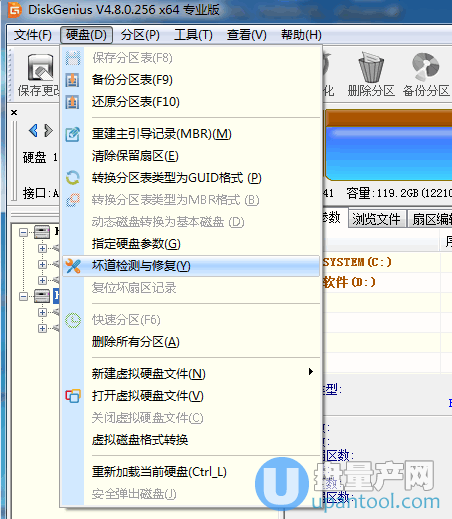Choose 指定硬盘参数(G) menu entry
The image size is (452, 519).
191,244
